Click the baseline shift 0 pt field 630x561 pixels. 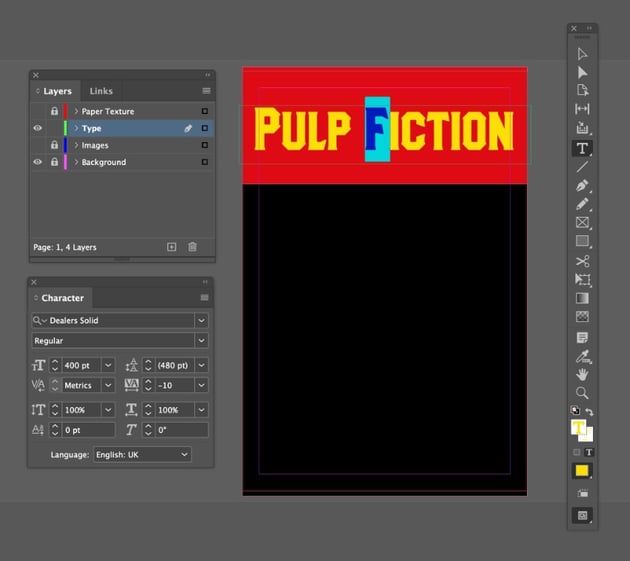88,430
